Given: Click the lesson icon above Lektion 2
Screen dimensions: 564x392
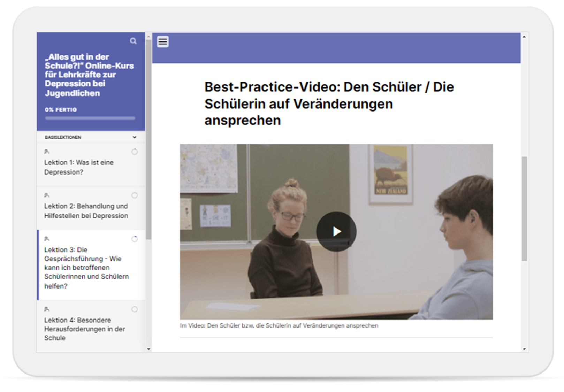Looking at the screenshot, I should tap(47, 195).
